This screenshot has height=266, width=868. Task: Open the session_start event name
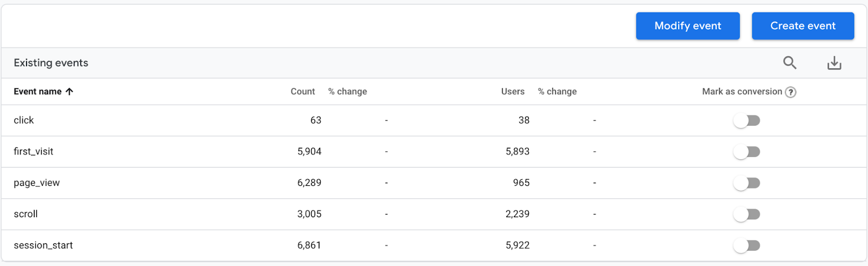tap(43, 245)
